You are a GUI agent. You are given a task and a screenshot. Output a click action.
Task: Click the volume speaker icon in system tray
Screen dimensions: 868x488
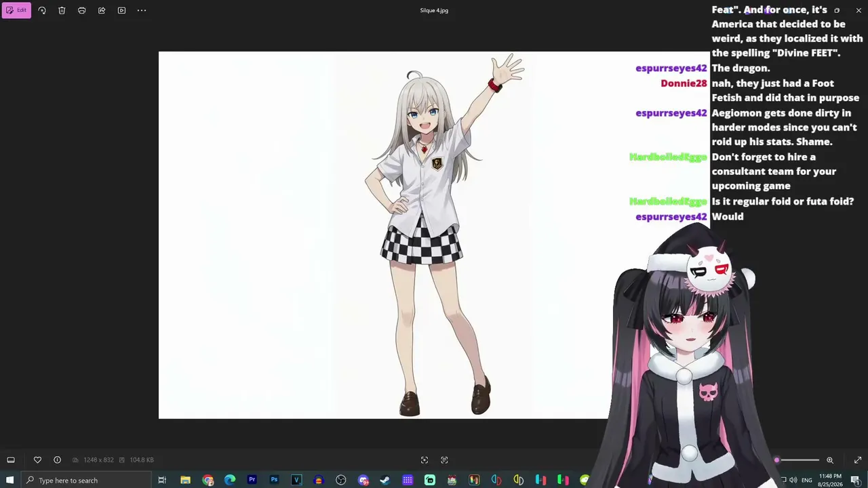coord(793,480)
